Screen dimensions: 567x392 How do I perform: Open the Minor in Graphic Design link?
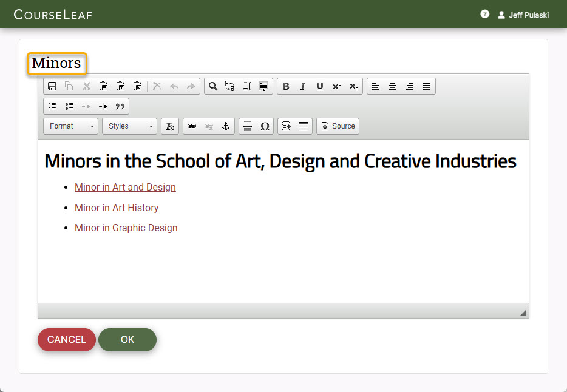click(x=126, y=228)
